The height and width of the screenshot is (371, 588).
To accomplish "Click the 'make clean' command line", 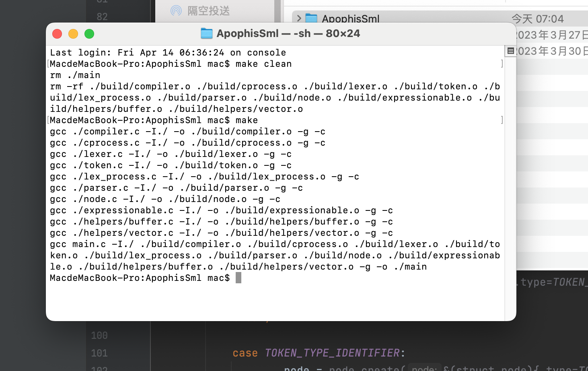I will click(x=171, y=64).
